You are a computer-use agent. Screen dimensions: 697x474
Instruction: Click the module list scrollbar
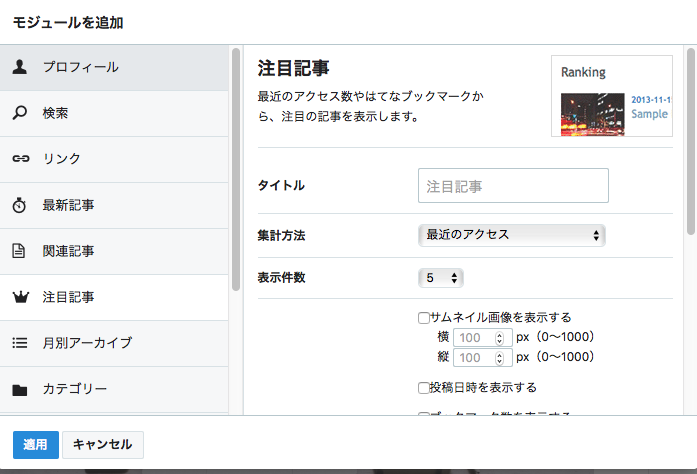pos(236,169)
